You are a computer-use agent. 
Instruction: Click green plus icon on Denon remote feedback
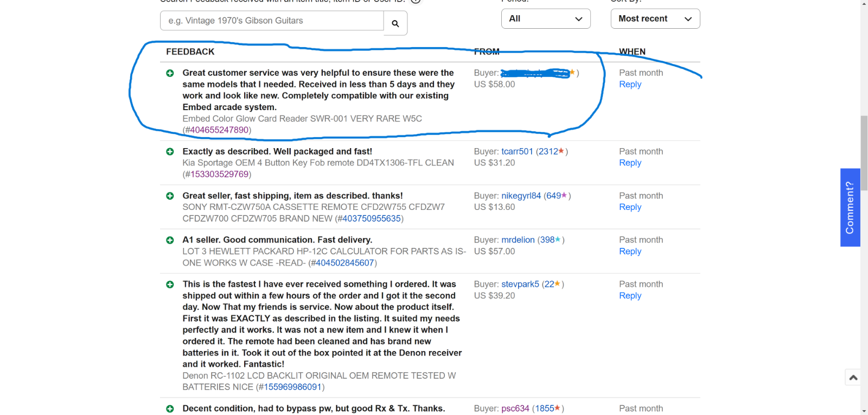(170, 284)
